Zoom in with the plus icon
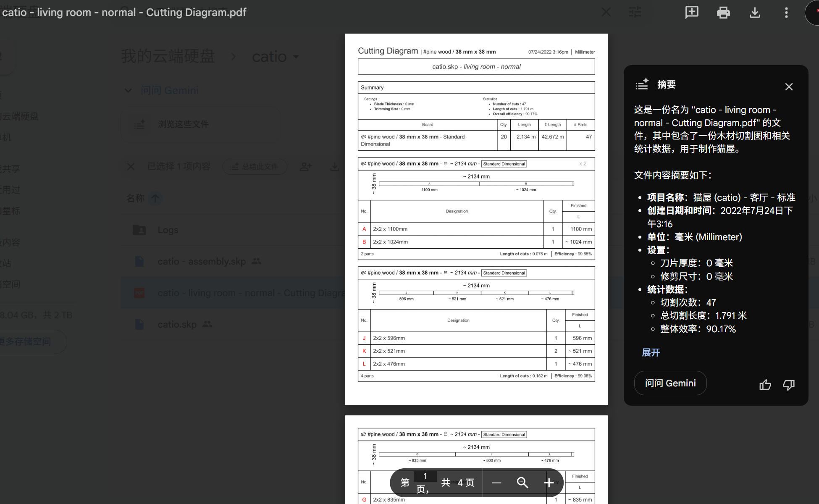Screen dimensions: 819x504 (x=549, y=483)
